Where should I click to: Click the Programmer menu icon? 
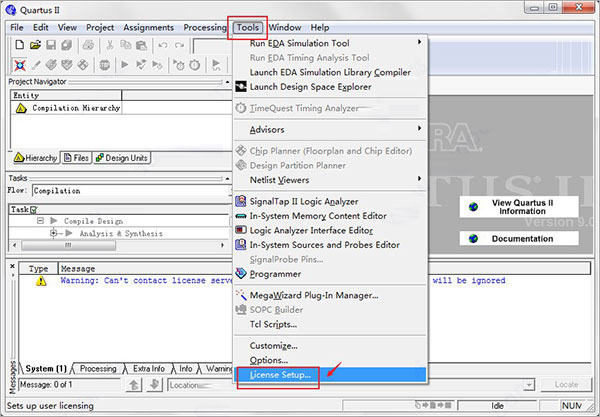pyautogui.click(x=241, y=273)
